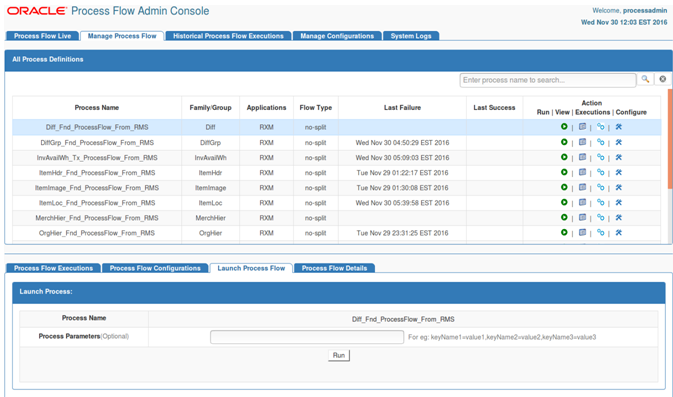The height and width of the screenshot is (397, 673).
Task: Focus the process name search field
Action: (548, 80)
